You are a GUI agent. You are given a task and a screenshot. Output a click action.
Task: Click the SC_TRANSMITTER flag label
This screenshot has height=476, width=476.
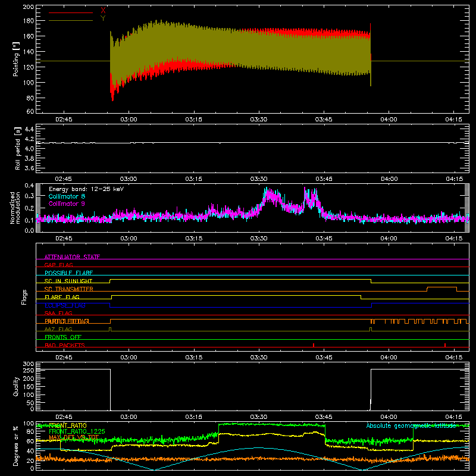click(x=69, y=289)
